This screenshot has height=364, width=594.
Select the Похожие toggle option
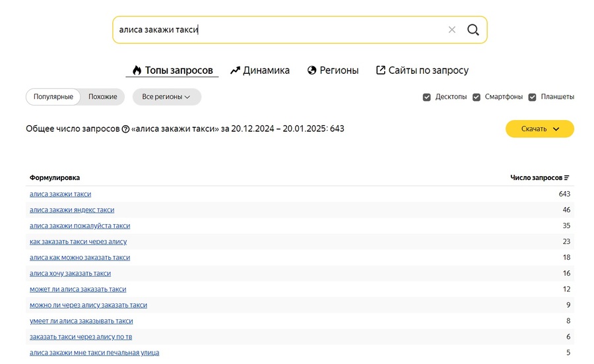click(103, 97)
